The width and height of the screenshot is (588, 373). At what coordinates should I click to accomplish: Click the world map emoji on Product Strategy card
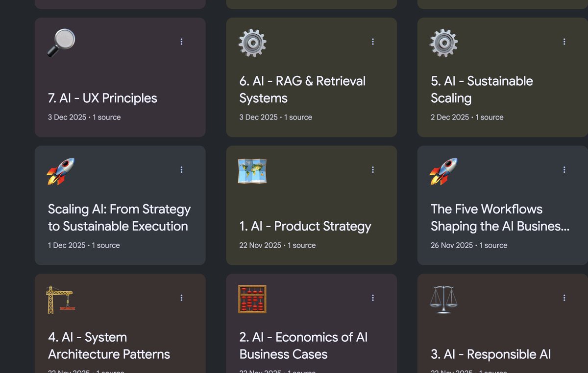(252, 171)
